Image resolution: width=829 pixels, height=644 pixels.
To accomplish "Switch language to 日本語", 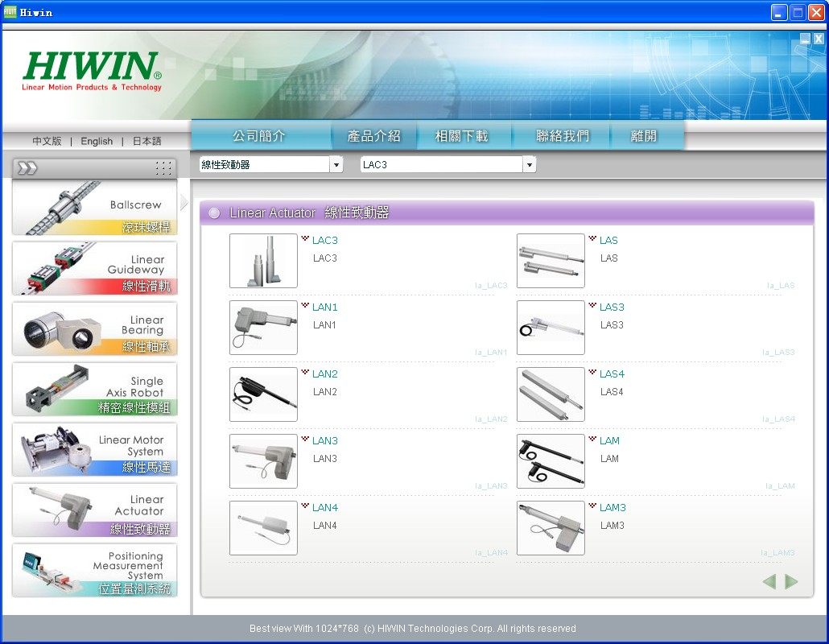I will coord(146,141).
